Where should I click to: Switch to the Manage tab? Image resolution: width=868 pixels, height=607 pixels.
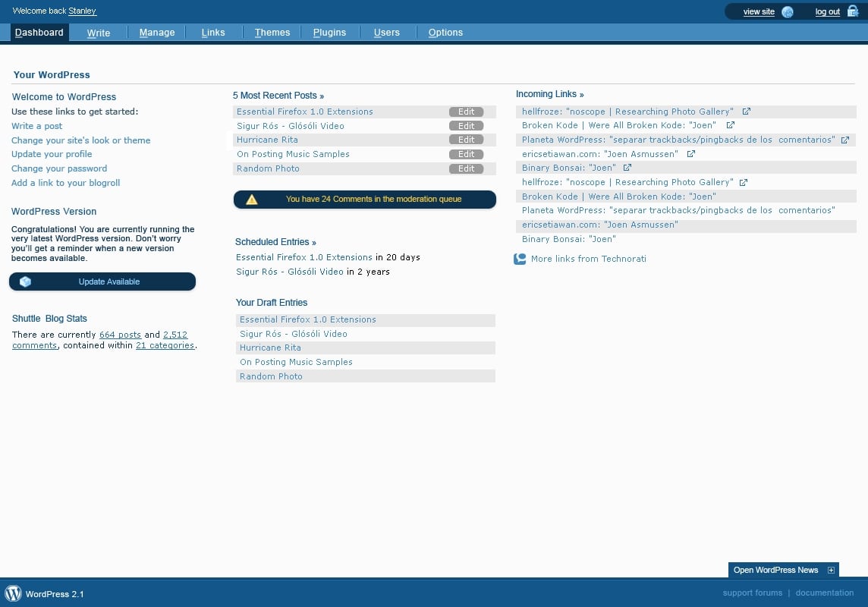pyautogui.click(x=157, y=33)
